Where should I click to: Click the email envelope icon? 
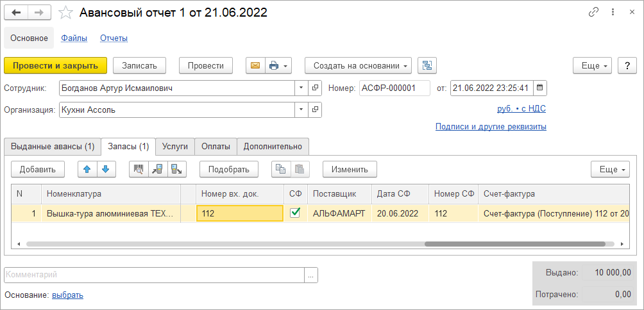(255, 65)
